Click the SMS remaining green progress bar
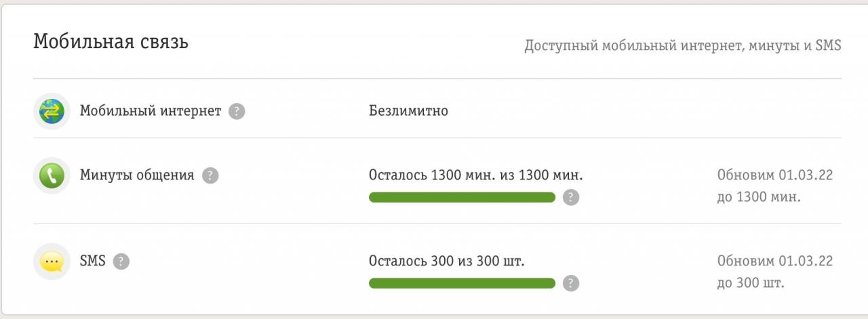 pos(462,283)
